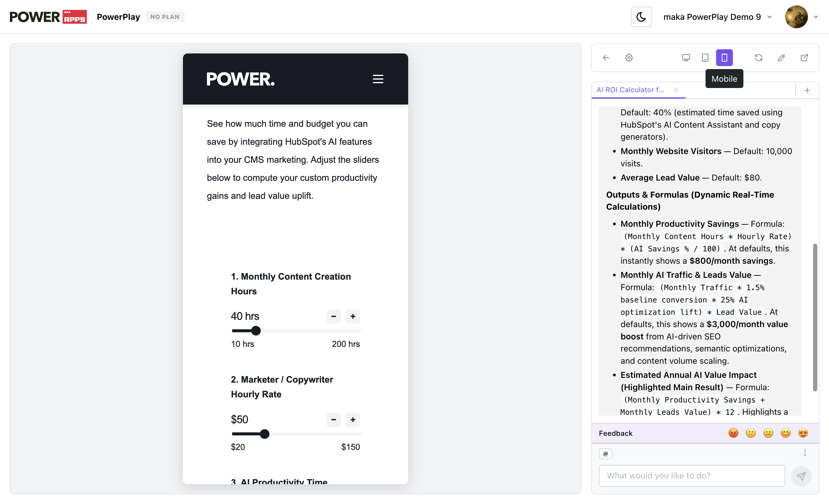Click the '40 hrs' value text
Image resolution: width=829 pixels, height=504 pixels.
pos(245,316)
